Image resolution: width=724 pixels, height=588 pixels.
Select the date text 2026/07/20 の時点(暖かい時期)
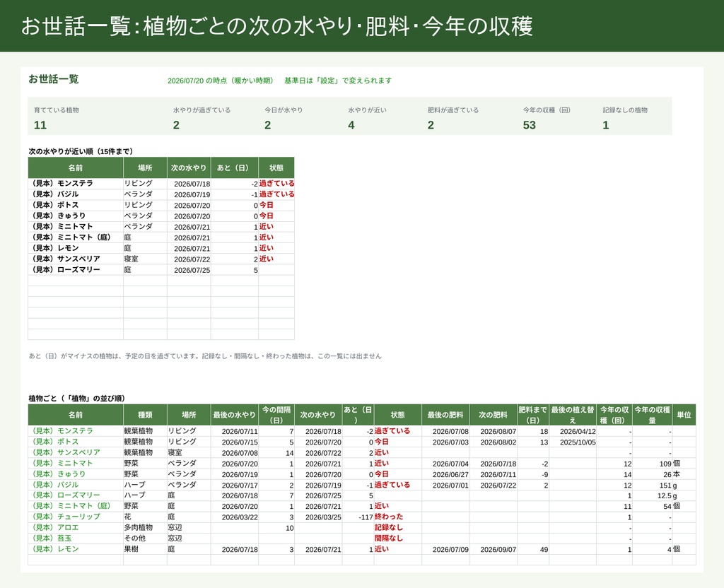click(221, 81)
